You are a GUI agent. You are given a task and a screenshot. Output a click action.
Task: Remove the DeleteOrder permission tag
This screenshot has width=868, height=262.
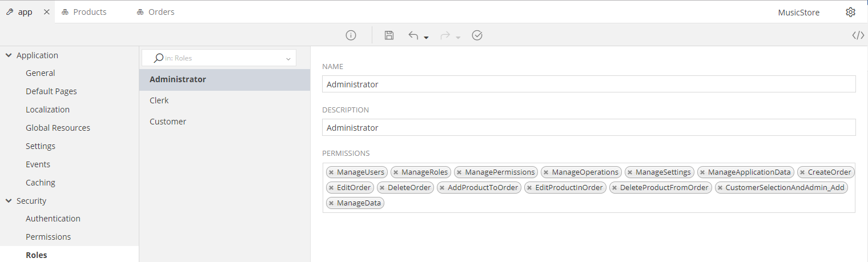382,188
